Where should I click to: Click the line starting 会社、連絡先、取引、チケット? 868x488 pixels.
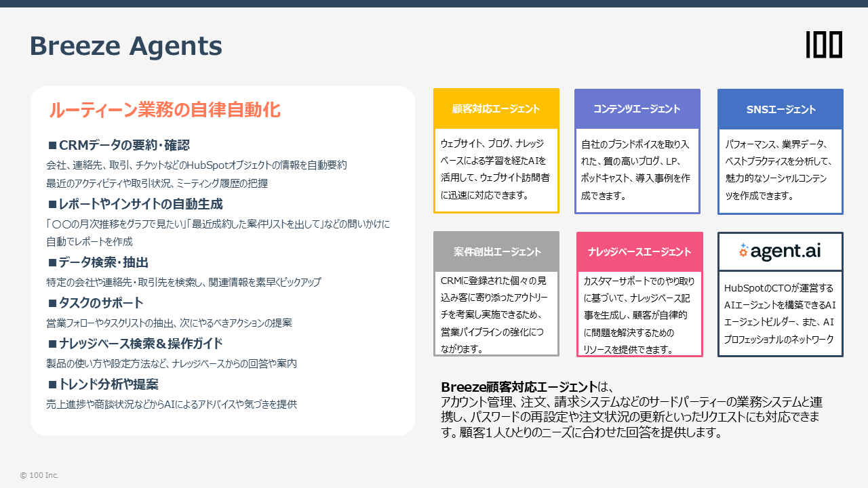(197, 165)
